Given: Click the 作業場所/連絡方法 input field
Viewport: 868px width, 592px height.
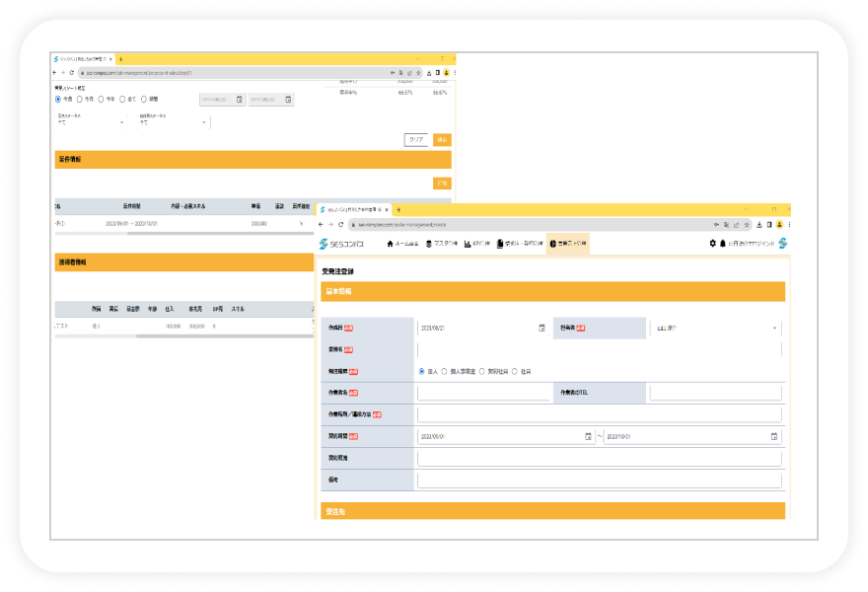Looking at the screenshot, I should [x=600, y=414].
